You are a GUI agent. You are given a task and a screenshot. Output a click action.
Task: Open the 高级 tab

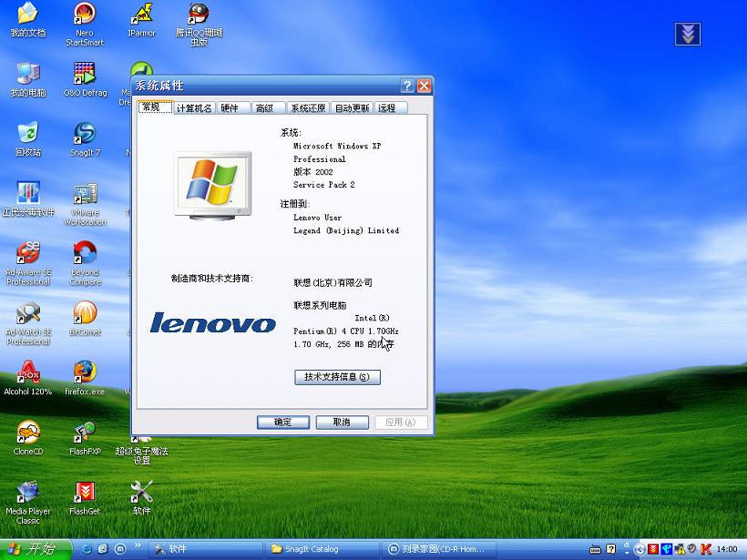[x=268, y=108]
